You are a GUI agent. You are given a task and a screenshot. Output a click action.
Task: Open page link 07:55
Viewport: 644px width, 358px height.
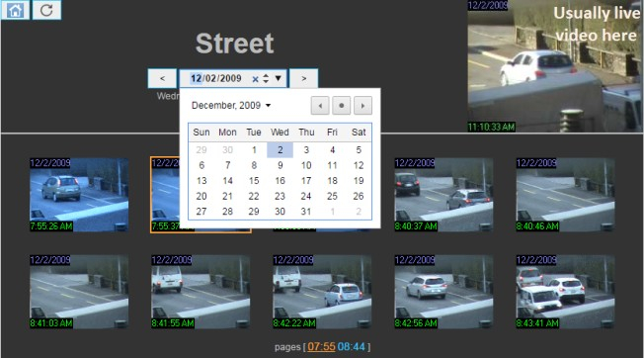321,347
